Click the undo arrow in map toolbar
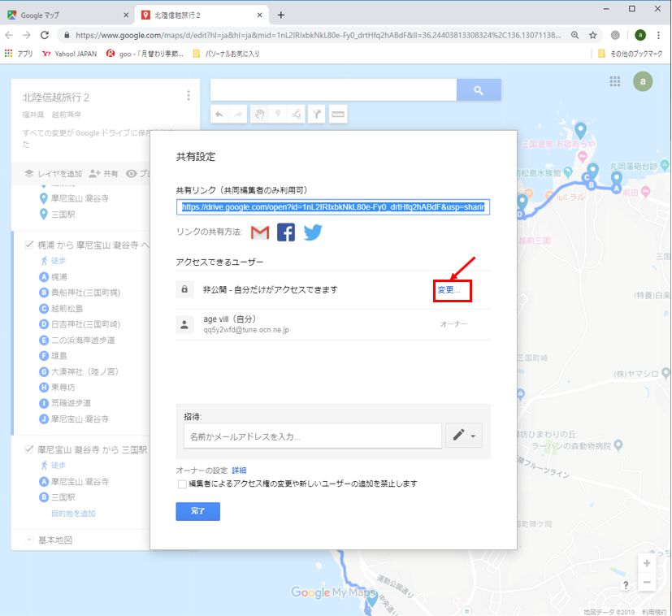 click(x=219, y=114)
